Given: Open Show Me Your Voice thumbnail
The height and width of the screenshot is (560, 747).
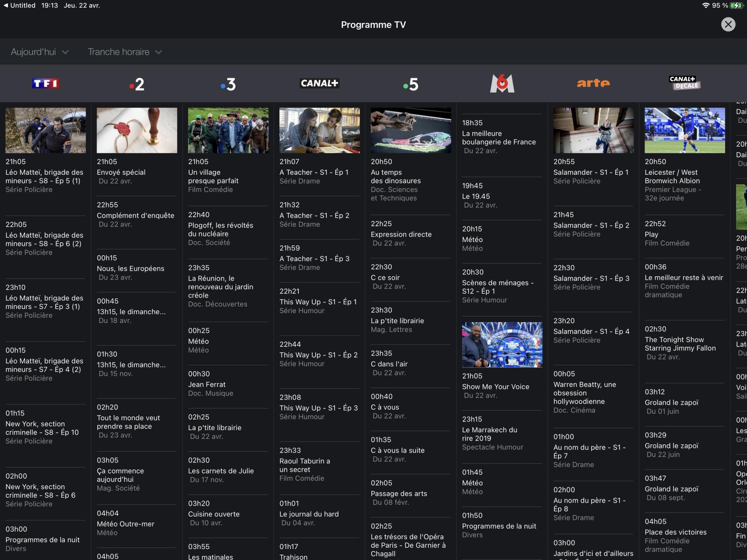Looking at the screenshot, I should (502, 344).
